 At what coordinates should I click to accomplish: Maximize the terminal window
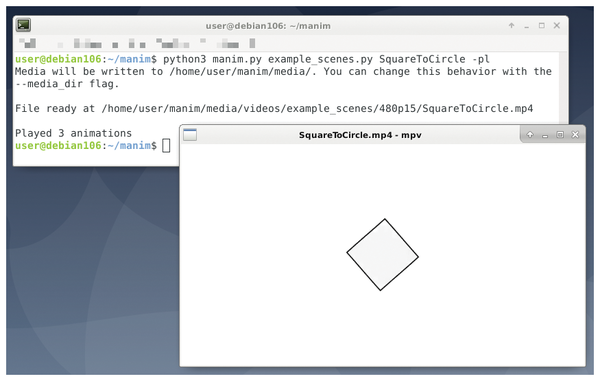(541, 26)
